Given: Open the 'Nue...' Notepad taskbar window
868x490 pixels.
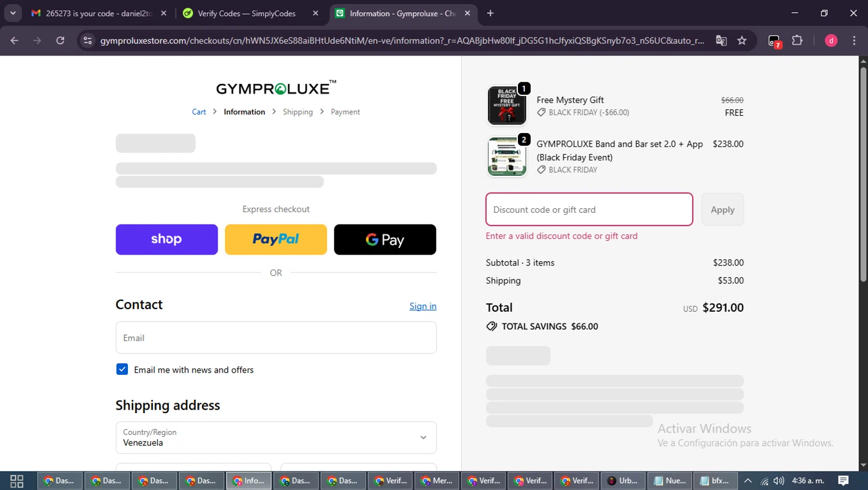Looking at the screenshot, I should click(x=670, y=481).
